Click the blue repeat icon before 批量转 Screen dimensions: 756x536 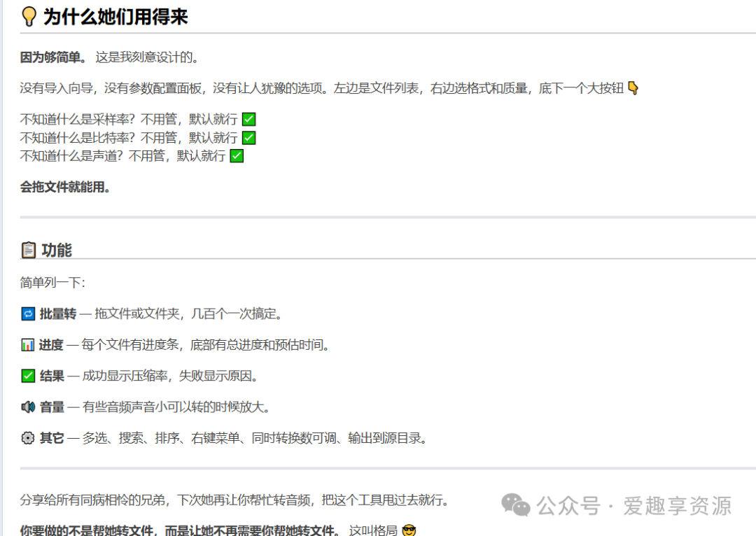(29, 314)
